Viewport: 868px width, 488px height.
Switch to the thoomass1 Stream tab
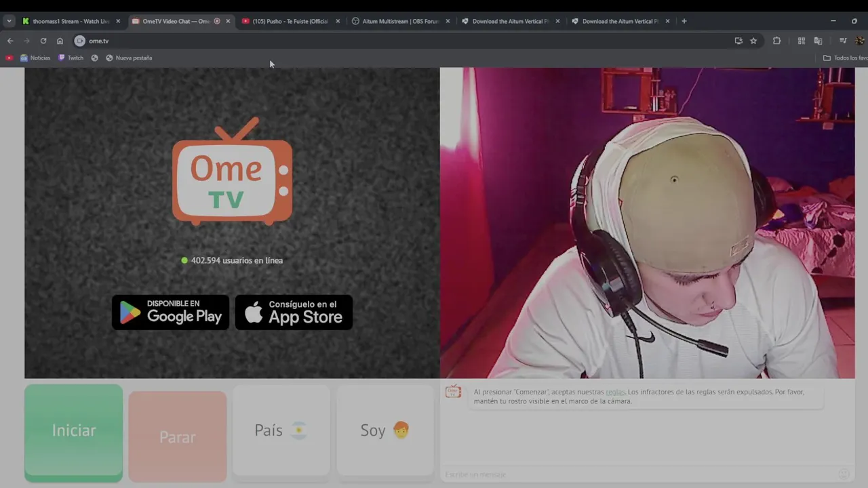(71, 21)
